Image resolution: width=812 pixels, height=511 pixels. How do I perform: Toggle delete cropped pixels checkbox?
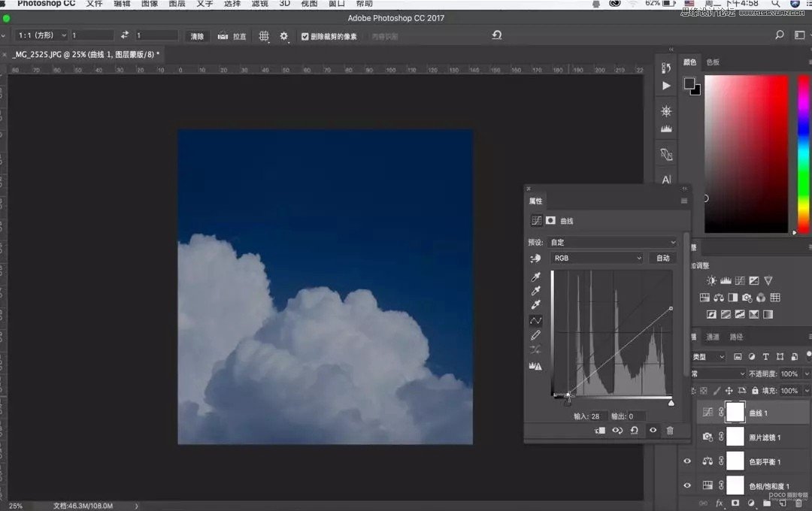(305, 37)
